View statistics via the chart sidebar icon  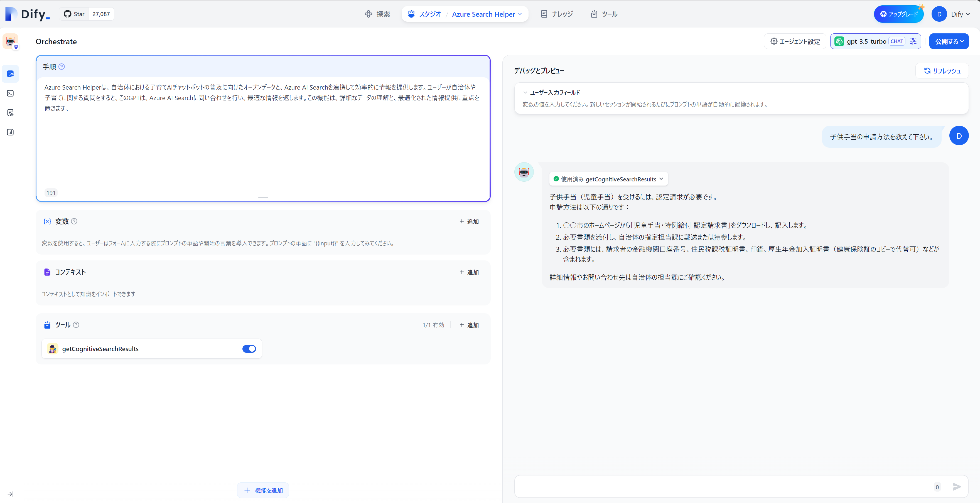[x=10, y=132]
